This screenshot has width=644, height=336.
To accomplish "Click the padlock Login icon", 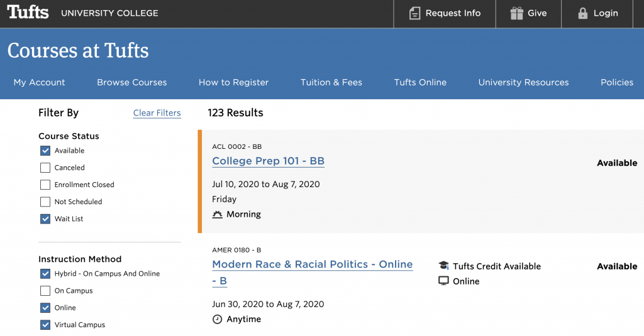I will (582, 13).
